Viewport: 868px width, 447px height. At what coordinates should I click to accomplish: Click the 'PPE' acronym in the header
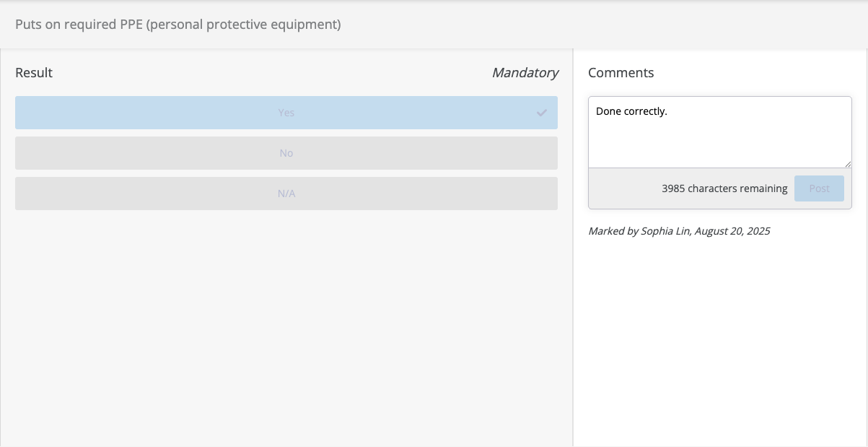(131, 25)
